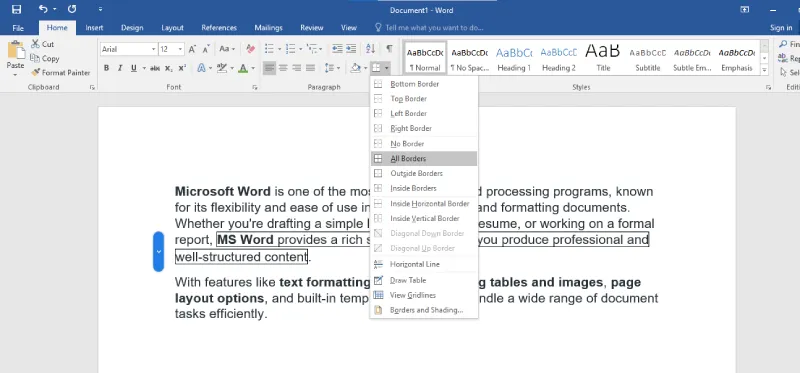Click the Copy button
This screenshot has height=373, width=800.
[44, 58]
